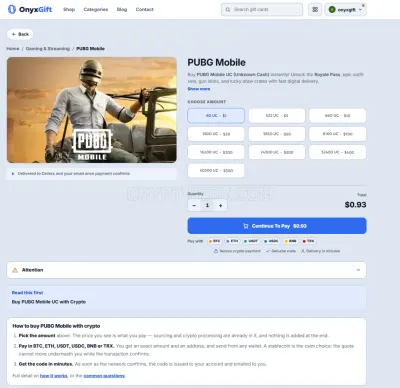Screen dimensions: 400x388
Task: Click the green onyxgift avatar icon
Action: 332,10
